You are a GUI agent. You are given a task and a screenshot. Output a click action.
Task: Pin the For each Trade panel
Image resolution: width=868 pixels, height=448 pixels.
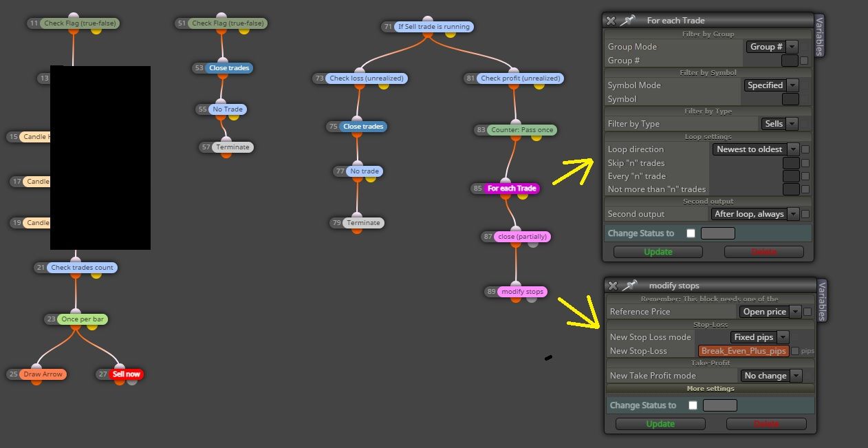tap(627, 21)
